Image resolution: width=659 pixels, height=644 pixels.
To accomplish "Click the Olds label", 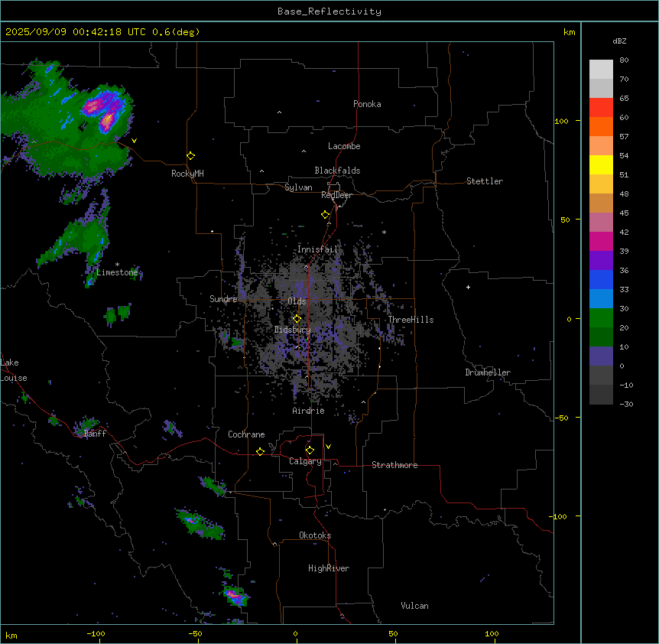I will pos(297,301).
